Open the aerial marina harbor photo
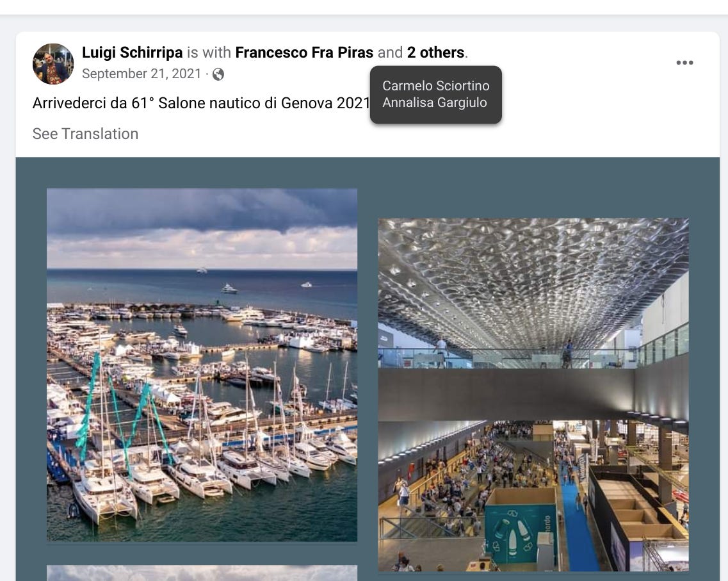 pos(202,364)
